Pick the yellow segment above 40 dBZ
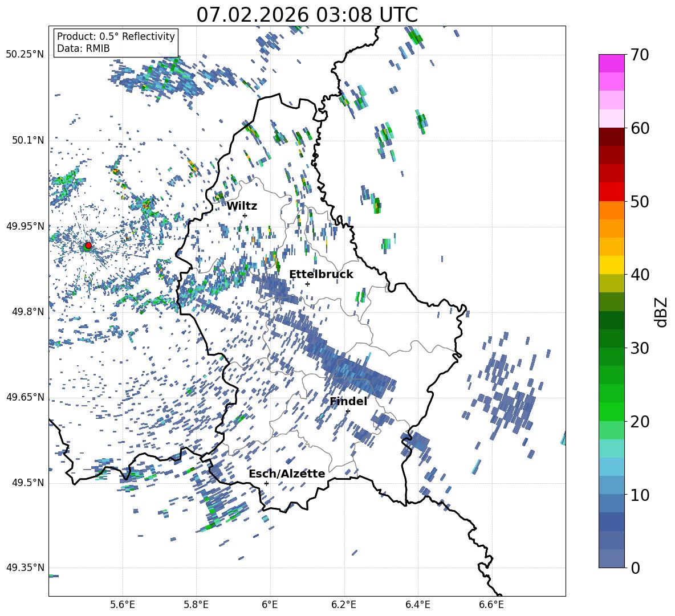 (x=612, y=265)
